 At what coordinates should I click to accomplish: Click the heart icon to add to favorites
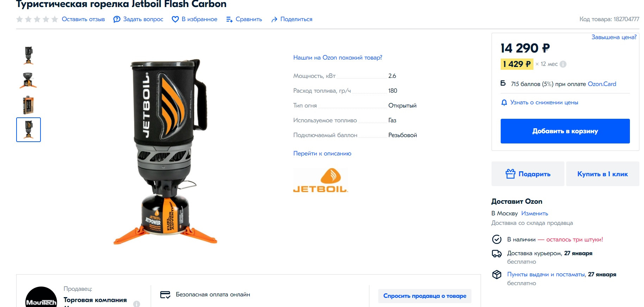[x=175, y=19]
